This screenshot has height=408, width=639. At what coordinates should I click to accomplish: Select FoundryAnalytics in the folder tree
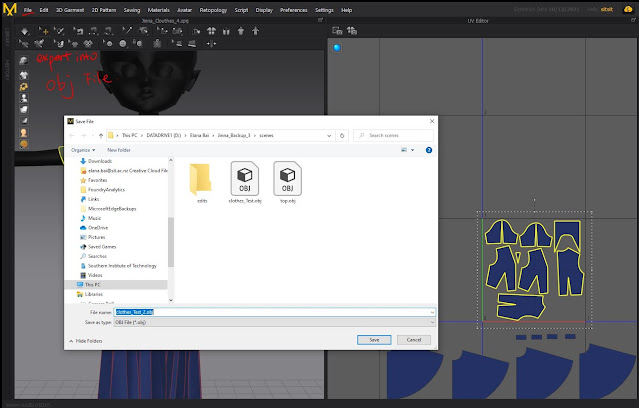tap(106, 190)
